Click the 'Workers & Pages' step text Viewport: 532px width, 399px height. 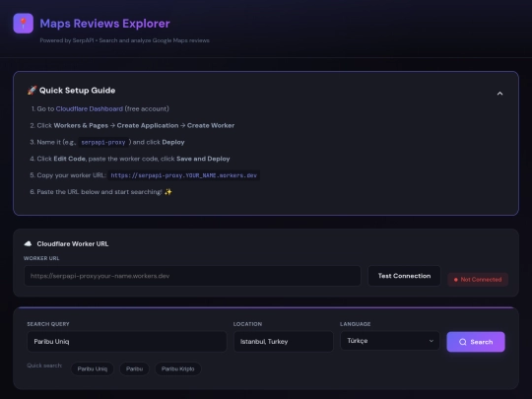point(81,125)
